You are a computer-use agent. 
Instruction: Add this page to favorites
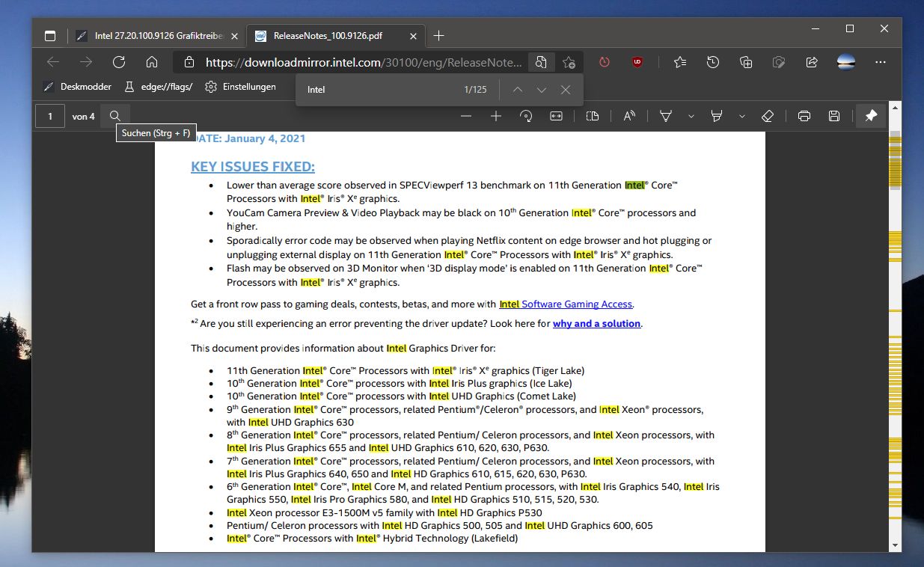569,62
